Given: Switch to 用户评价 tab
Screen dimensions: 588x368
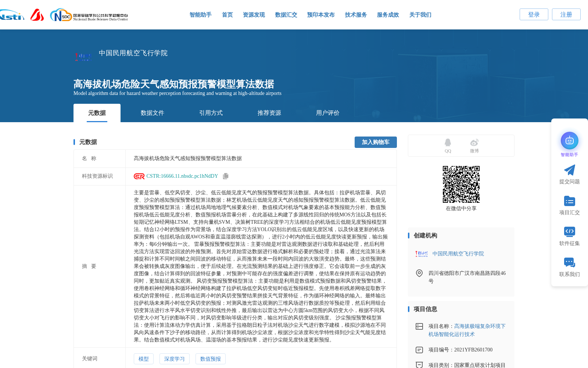Looking at the screenshot, I should (x=328, y=113).
